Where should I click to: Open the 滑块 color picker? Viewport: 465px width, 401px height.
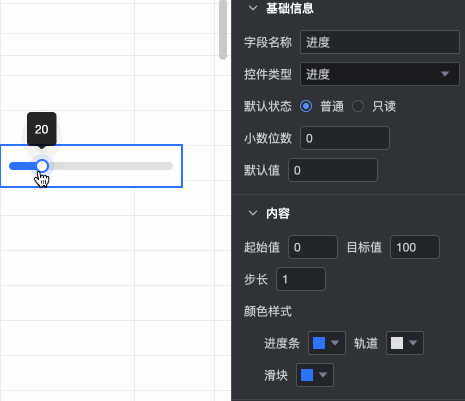(x=315, y=375)
